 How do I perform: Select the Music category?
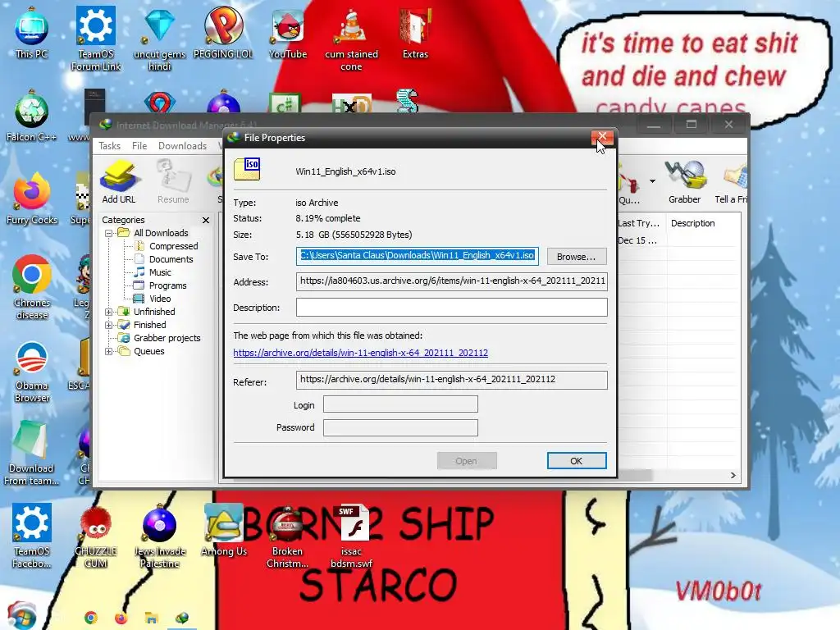(x=160, y=272)
